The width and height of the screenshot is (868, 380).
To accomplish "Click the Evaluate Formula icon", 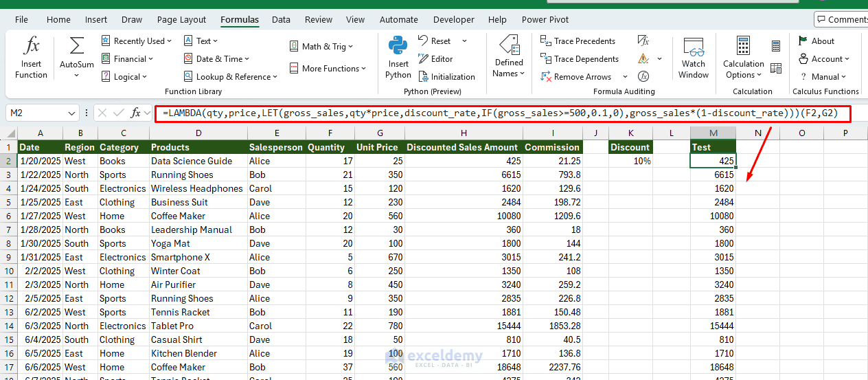I will [643, 77].
